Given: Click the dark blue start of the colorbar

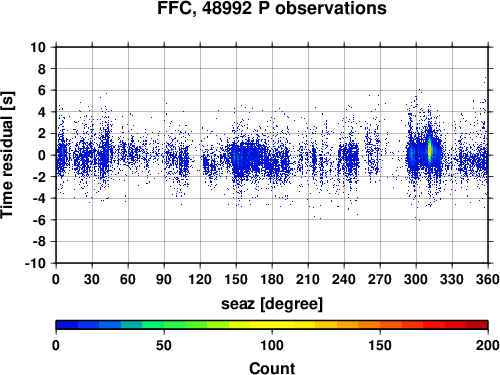Looking at the screenshot, I should click(x=67, y=325).
